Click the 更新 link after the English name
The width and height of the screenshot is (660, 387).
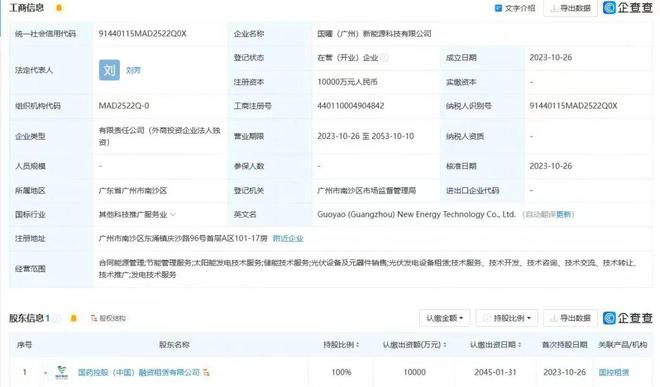pos(563,214)
